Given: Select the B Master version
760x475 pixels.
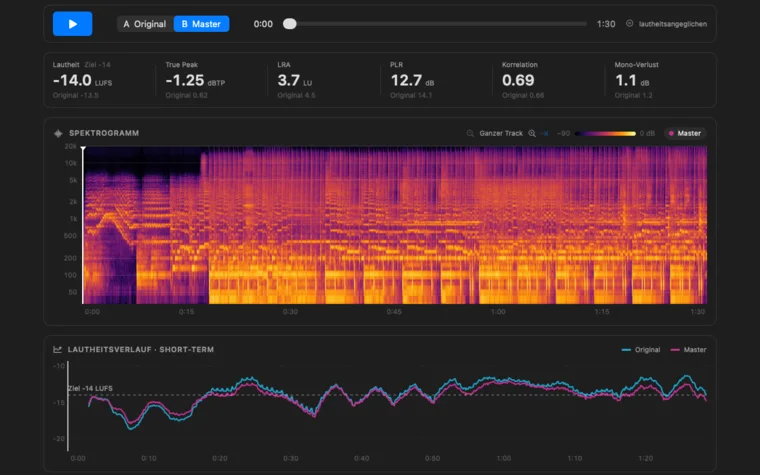Looking at the screenshot, I should [x=201, y=24].
